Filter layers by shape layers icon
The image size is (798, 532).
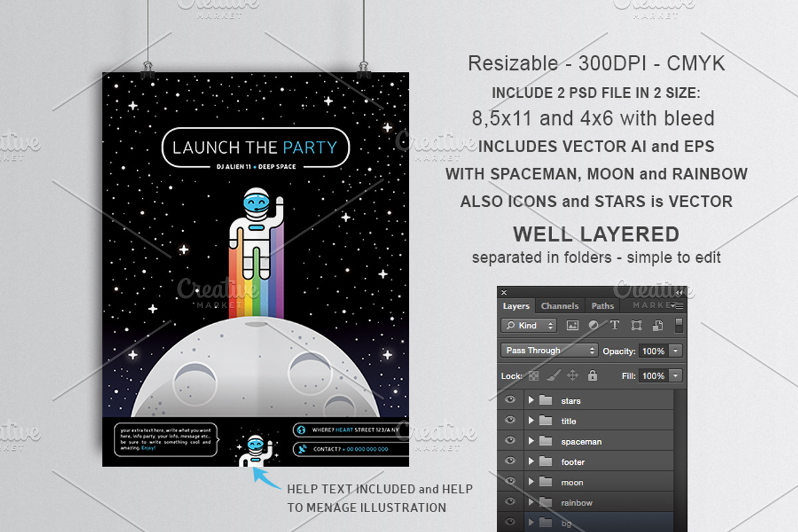click(636, 325)
